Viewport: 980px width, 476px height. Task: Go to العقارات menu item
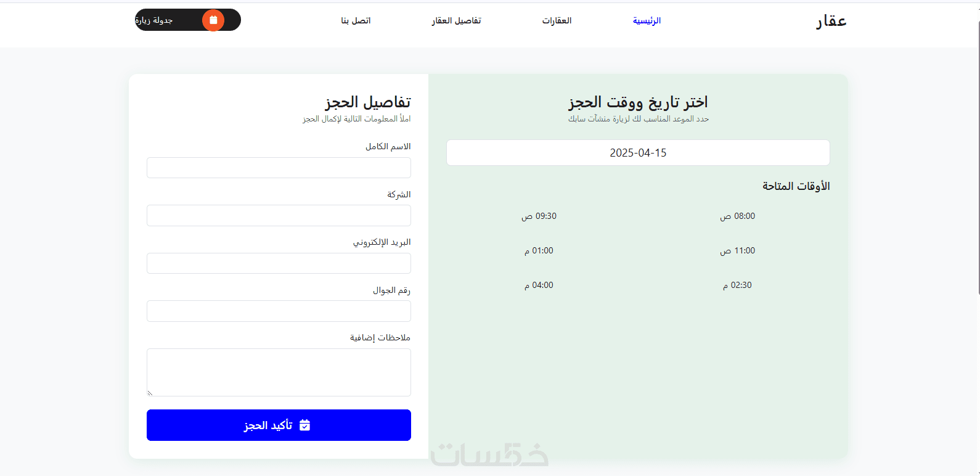pyautogui.click(x=557, y=20)
